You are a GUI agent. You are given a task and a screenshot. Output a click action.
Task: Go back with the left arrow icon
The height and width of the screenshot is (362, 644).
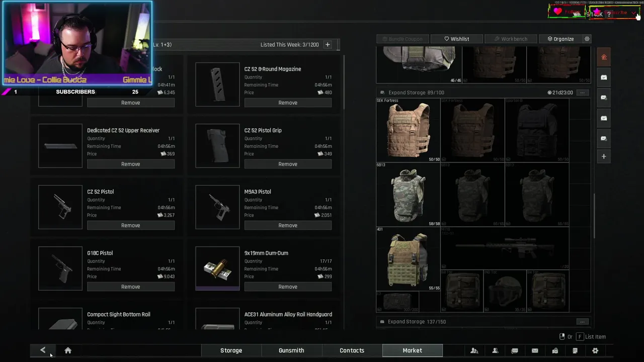(x=43, y=350)
